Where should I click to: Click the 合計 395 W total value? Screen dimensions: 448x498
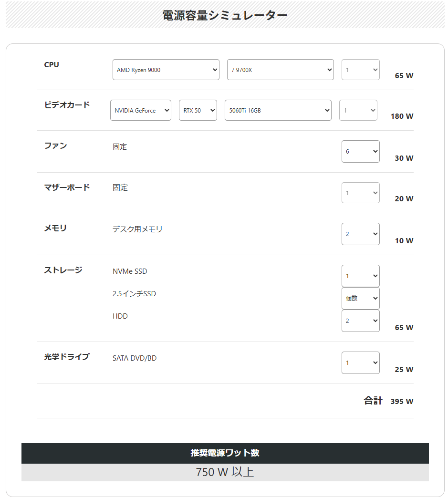click(401, 401)
